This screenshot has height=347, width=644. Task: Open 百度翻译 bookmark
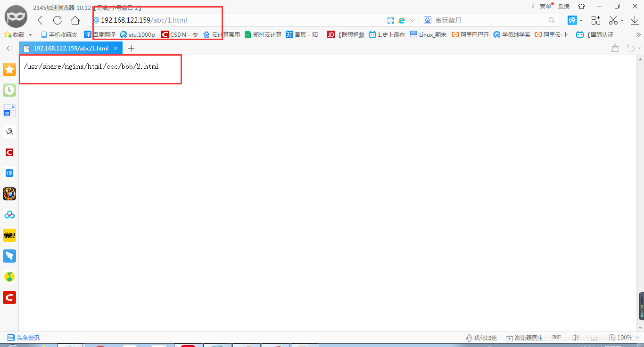(100, 34)
